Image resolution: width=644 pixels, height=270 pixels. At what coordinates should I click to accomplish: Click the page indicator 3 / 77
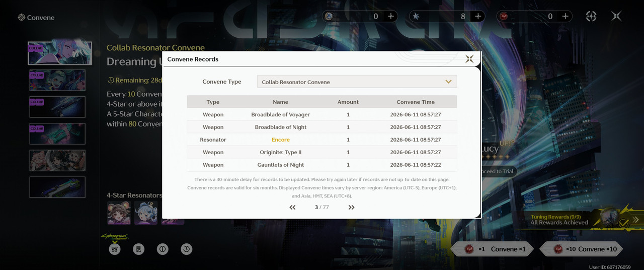tap(322, 207)
